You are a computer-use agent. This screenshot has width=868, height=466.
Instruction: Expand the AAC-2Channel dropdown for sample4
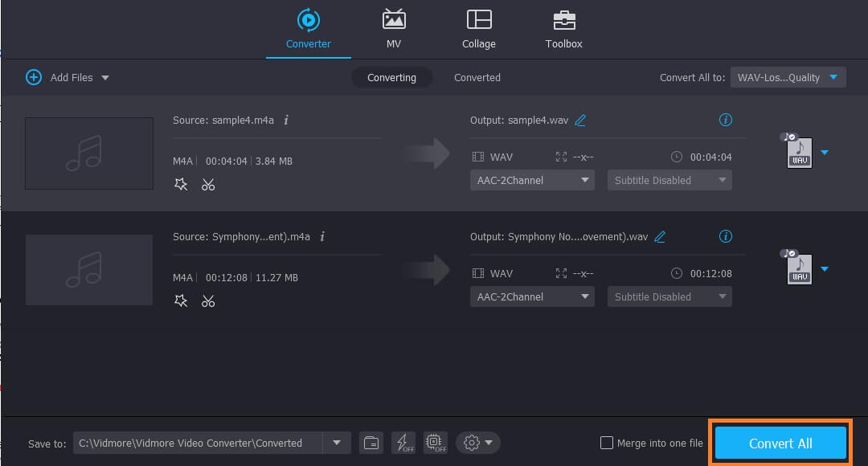click(x=532, y=180)
